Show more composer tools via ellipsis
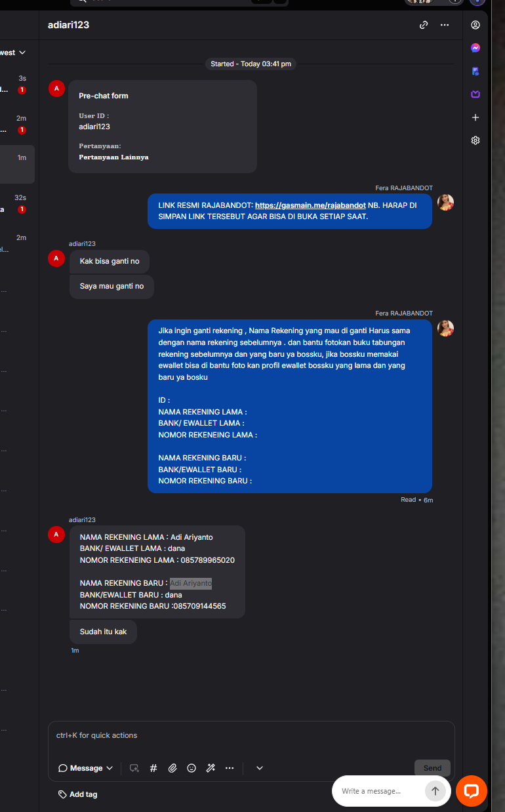505x812 pixels. tap(230, 768)
